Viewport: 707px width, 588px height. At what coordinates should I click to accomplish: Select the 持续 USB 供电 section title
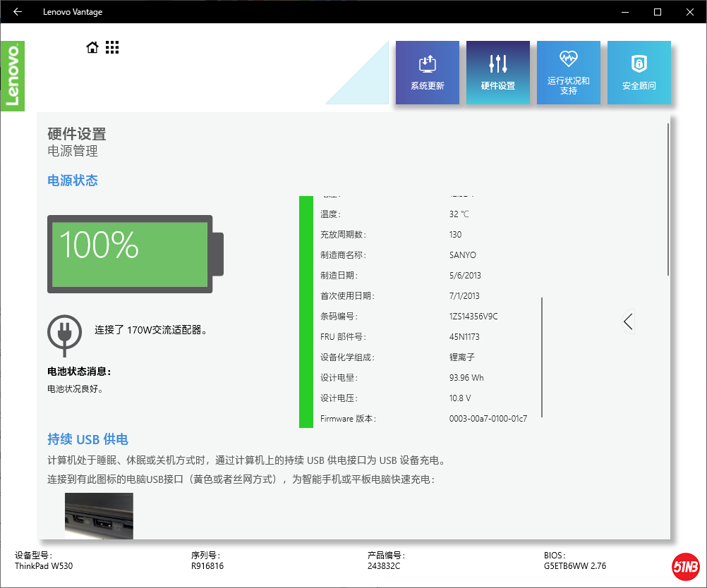tap(87, 439)
